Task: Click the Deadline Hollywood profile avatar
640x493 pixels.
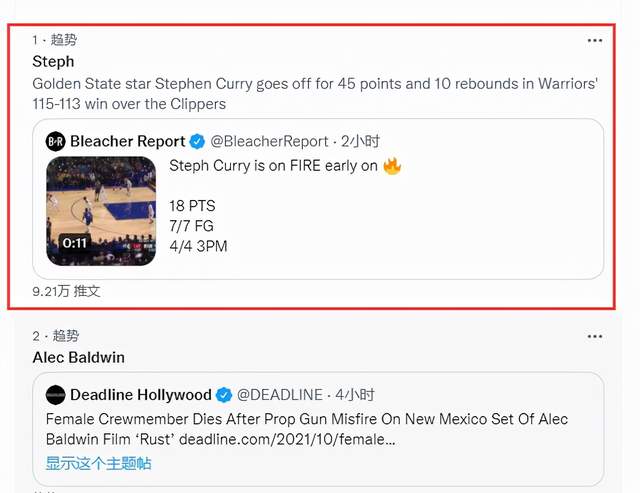Action: coord(56,394)
